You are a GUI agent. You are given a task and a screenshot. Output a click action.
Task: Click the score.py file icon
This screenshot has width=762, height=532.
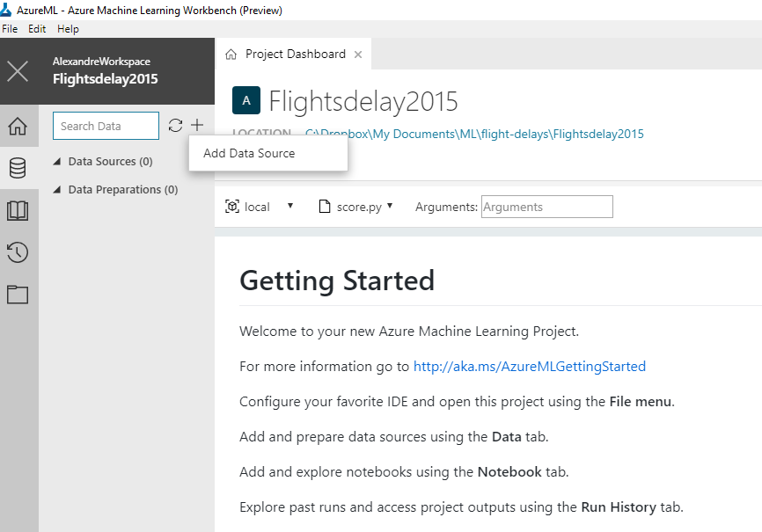coord(324,207)
